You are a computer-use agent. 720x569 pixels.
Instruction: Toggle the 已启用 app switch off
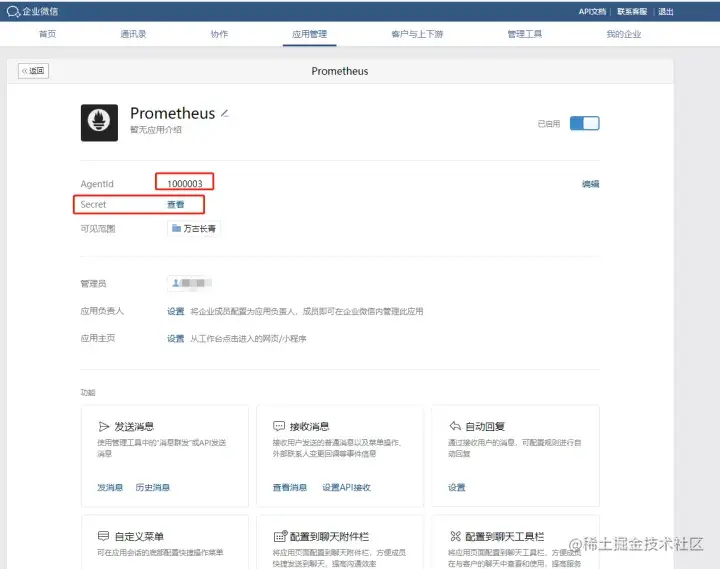[585, 123]
